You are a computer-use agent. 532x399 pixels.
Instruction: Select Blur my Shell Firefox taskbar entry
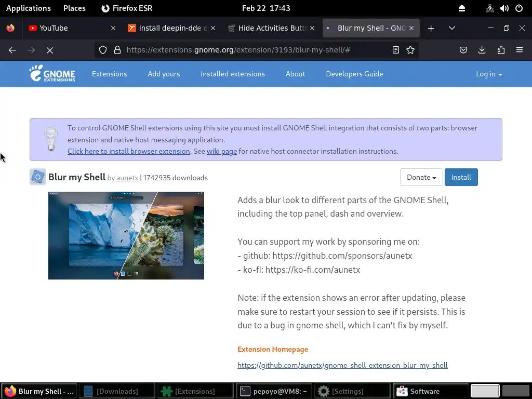[x=38, y=391]
